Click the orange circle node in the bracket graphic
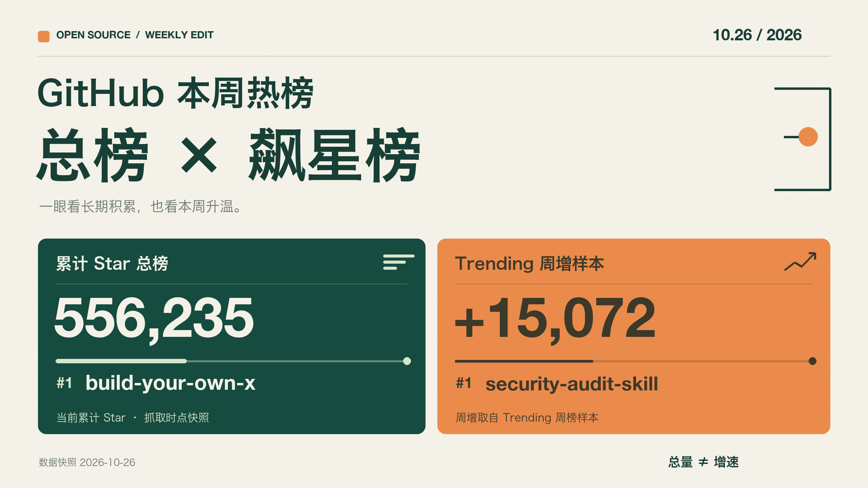Screen dimensions: 868x488 point(808,137)
